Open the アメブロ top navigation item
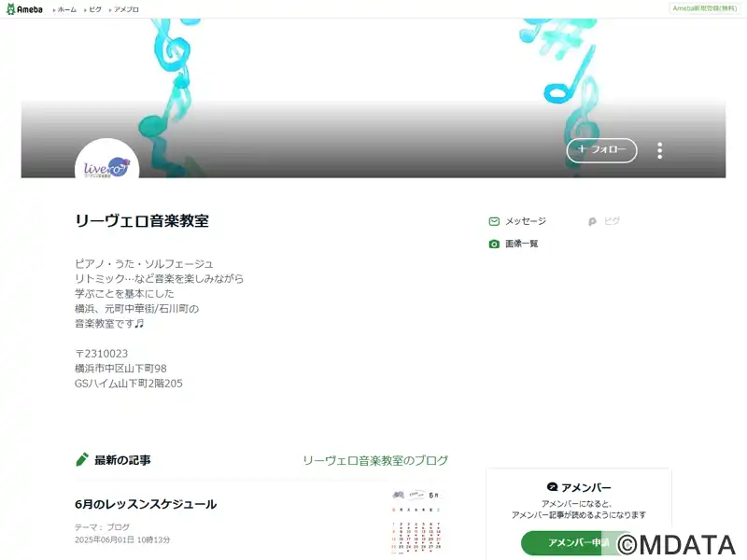The height and width of the screenshot is (560, 747). click(x=126, y=9)
